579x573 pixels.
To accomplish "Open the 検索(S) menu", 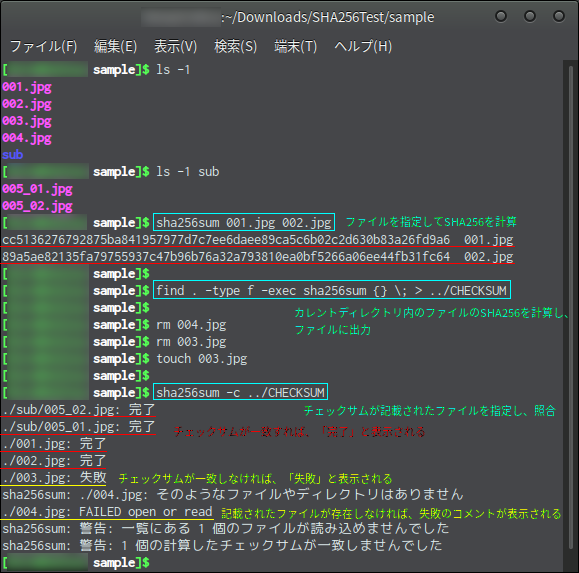I will [236, 47].
